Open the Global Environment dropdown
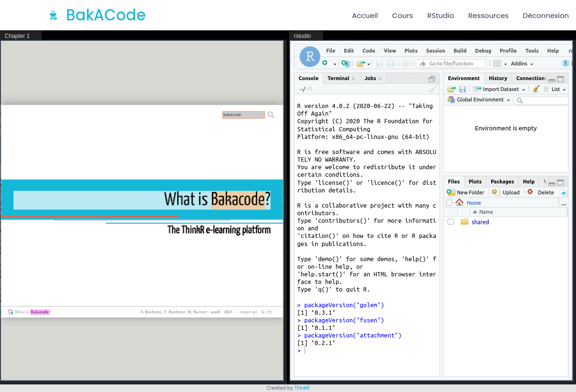576x392 pixels. pos(479,100)
